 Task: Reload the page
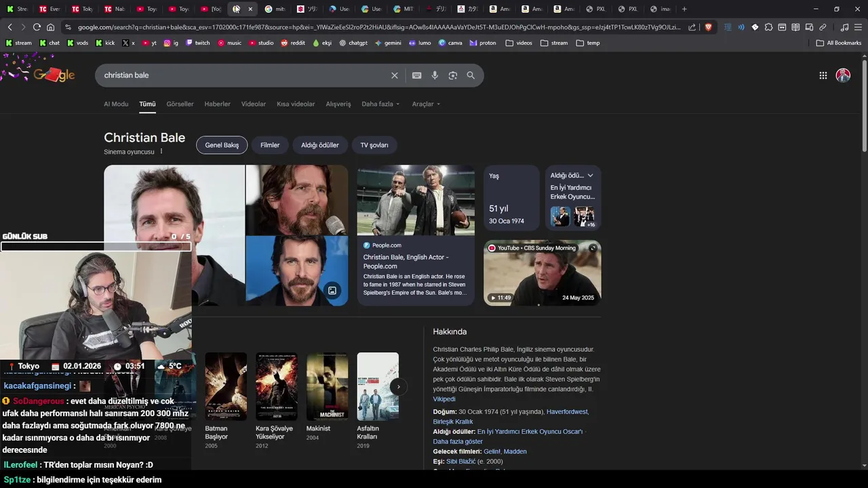click(37, 27)
